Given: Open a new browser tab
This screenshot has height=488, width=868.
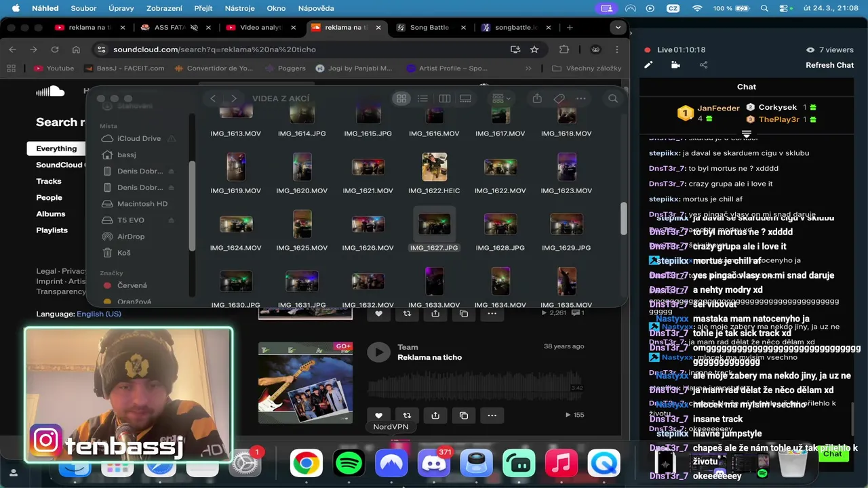Looking at the screenshot, I should pos(570,28).
